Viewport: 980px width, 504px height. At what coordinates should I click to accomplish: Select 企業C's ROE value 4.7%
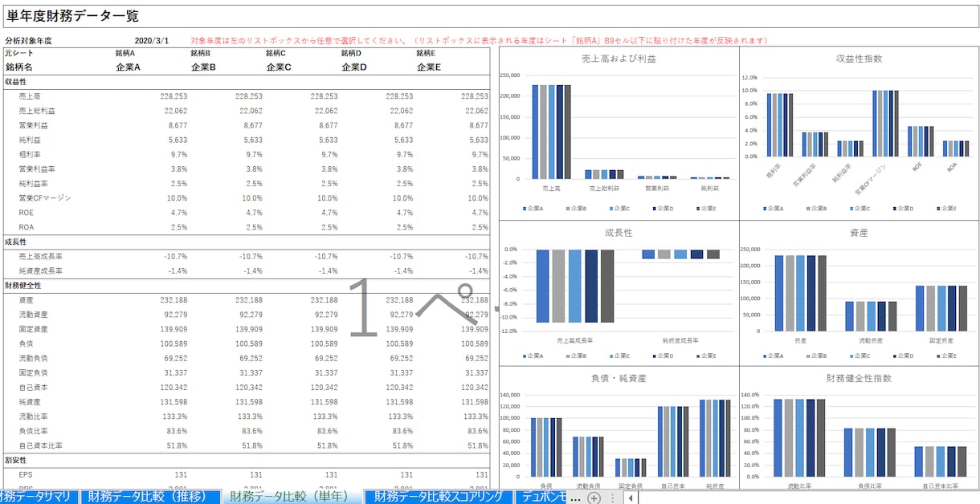point(328,213)
